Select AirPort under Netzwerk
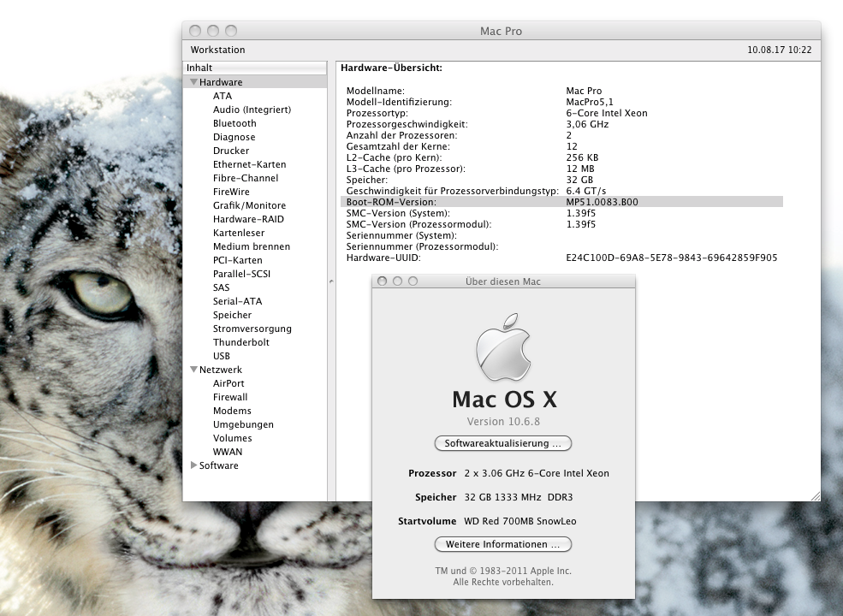 [229, 384]
